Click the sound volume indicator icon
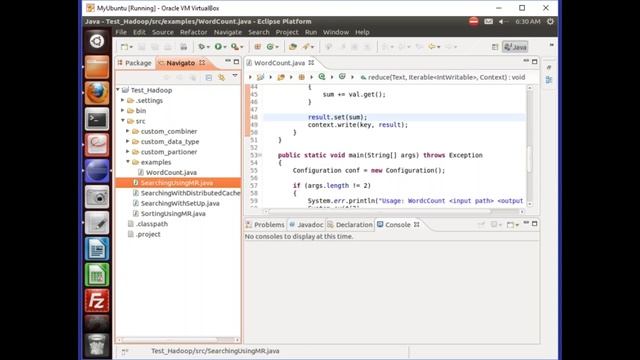Viewport: 640px width, 360px height. (x=502, y=22)
